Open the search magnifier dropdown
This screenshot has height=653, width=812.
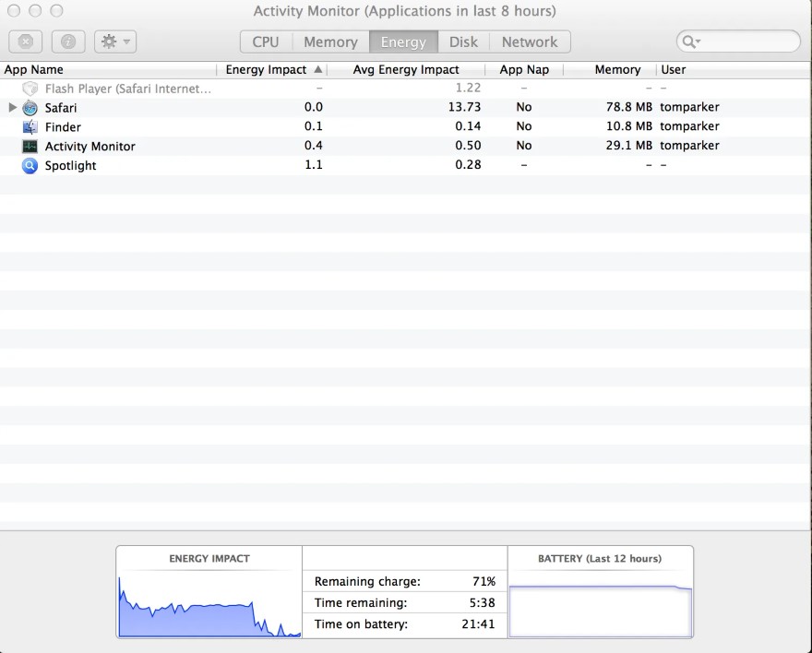click(x=690, y=42)
